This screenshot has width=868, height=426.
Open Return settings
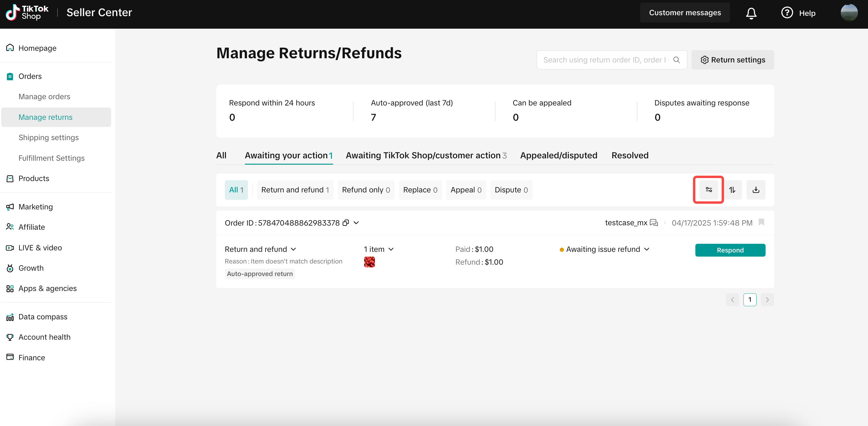733,60
